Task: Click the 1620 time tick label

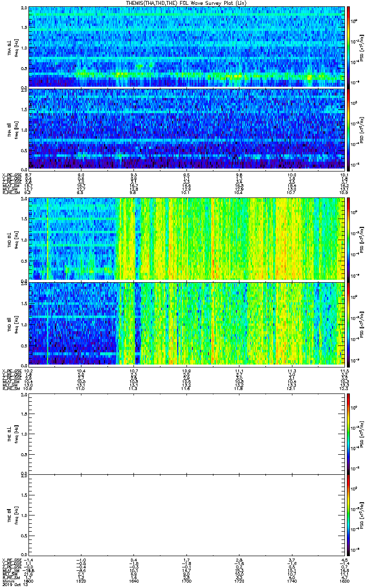Action: point(81,581)
